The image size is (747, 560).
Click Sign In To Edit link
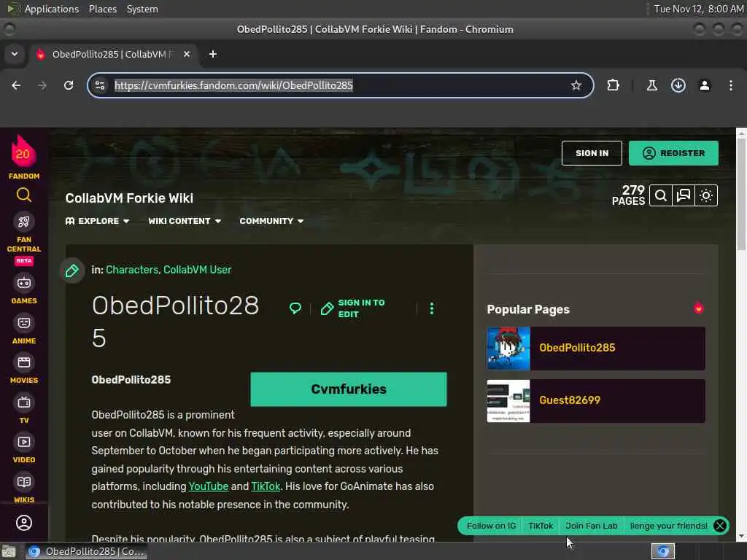coord(353,308)
